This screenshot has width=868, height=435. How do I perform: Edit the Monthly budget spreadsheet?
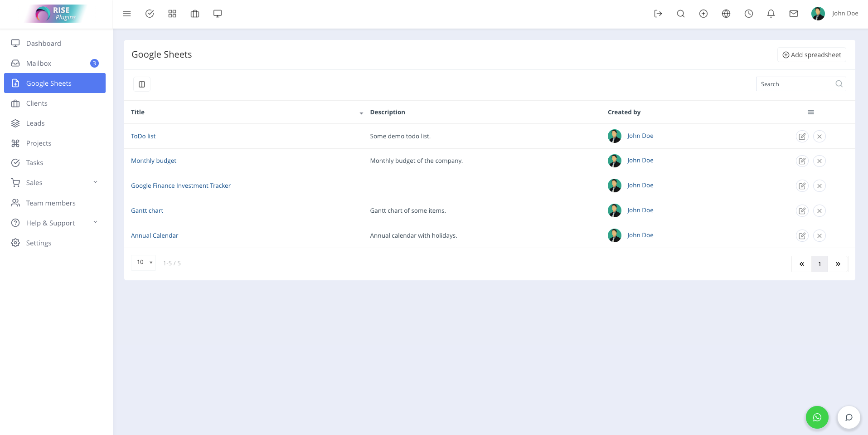pos(802,161)
